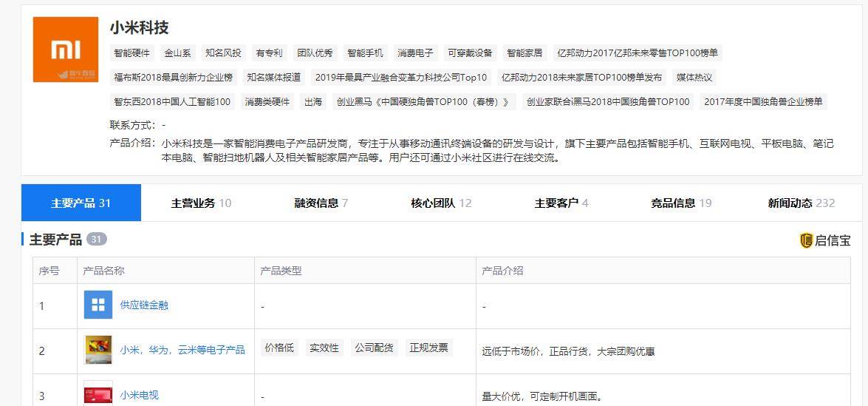This screenshot has height=406, width=868.
Task: Click the 有专利 tag
Action: [x=269, y=53]
